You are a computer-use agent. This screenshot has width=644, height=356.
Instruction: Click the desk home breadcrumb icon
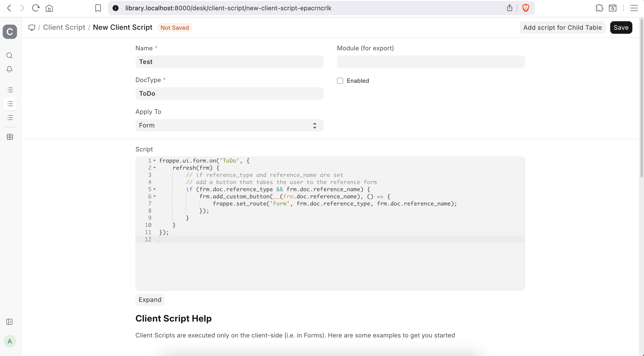click(x=32, y=28)
